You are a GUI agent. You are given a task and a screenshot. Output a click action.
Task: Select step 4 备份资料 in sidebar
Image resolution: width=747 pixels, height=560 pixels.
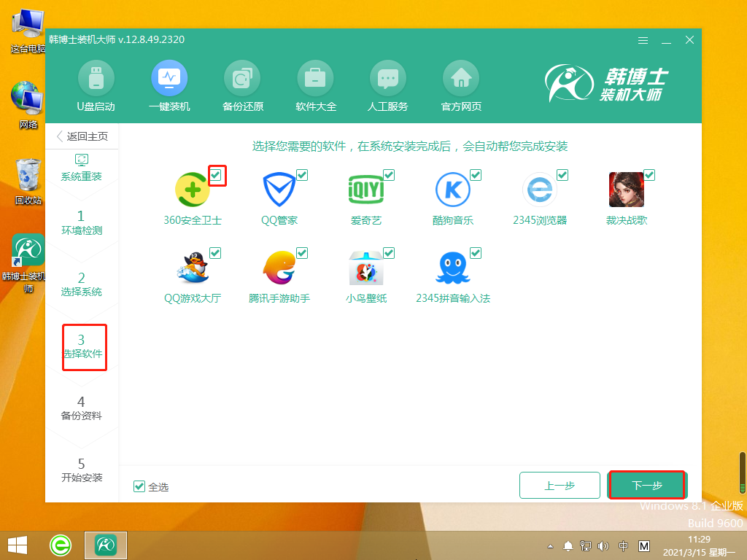82,408
